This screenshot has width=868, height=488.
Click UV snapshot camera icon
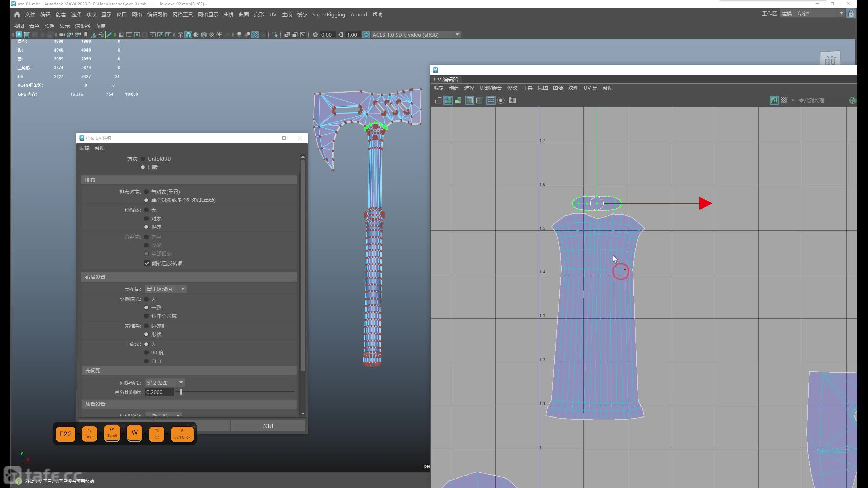coord(512,100)
